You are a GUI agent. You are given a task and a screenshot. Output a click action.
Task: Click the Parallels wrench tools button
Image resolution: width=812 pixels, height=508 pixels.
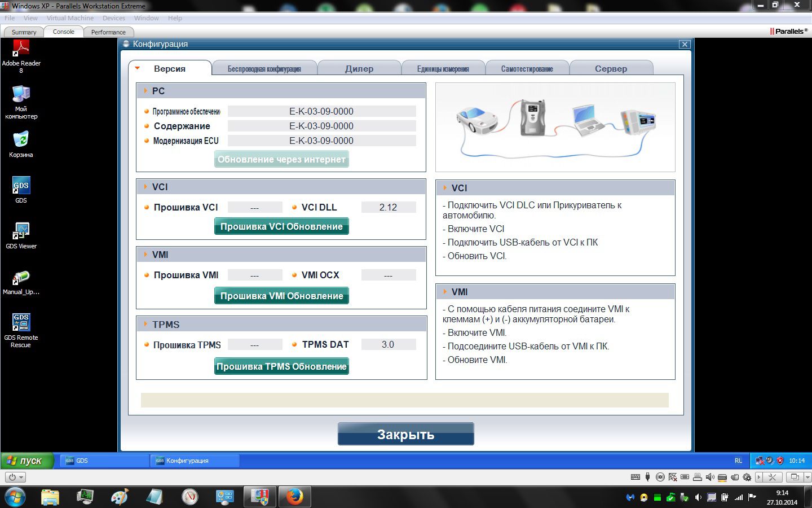(772, 477)
